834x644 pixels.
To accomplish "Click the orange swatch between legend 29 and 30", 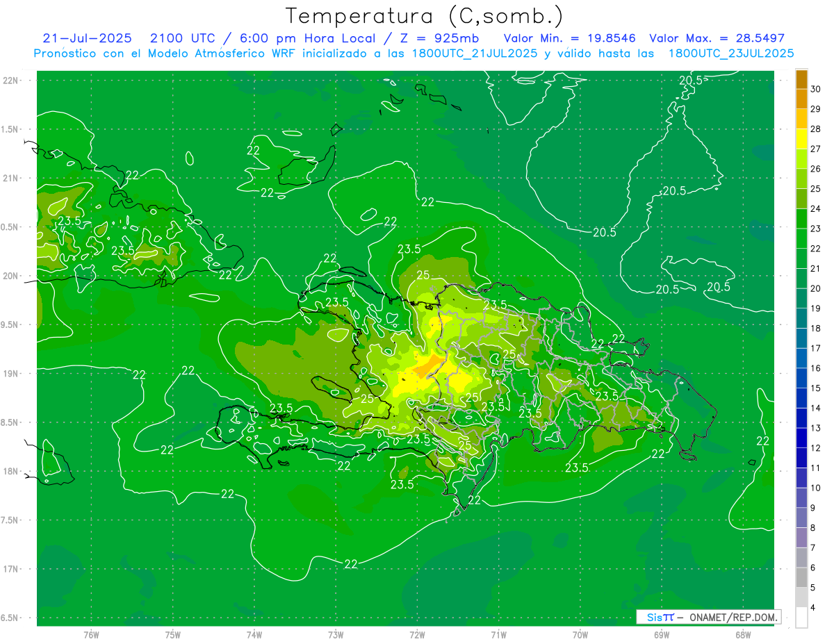I will (x=801, y=99).
